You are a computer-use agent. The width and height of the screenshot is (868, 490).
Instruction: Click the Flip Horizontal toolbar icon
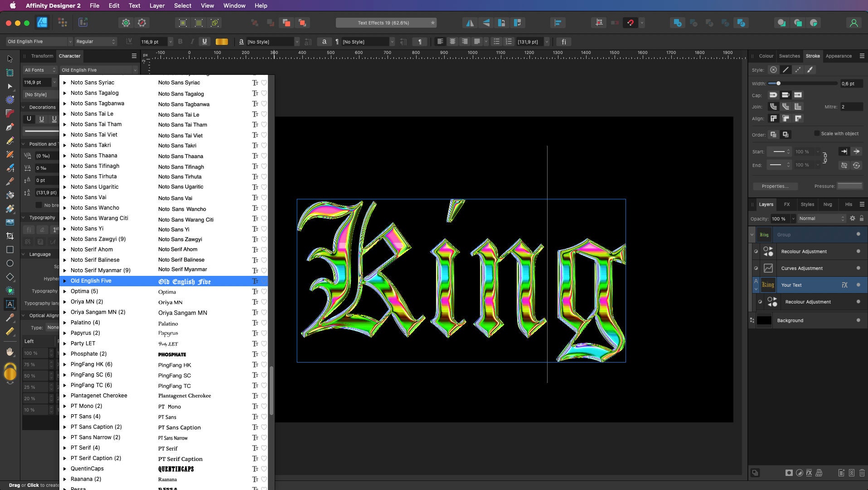[x=470, y=23]
